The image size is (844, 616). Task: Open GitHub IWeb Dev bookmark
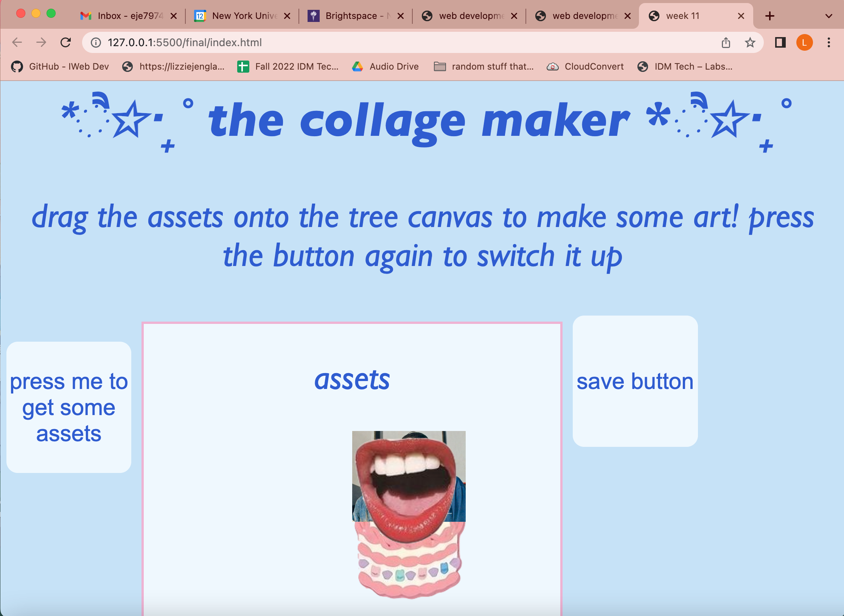pyautogui.click(x=60, y=67)
